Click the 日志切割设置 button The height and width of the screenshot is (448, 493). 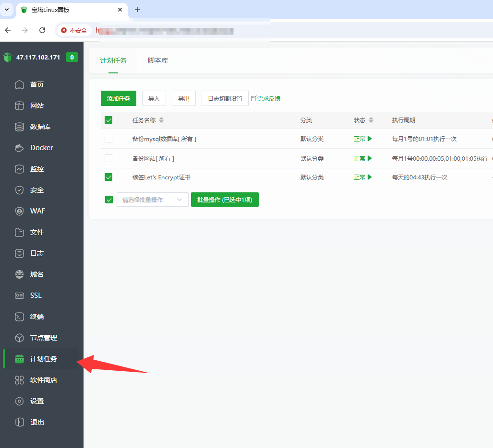point(225,98)
